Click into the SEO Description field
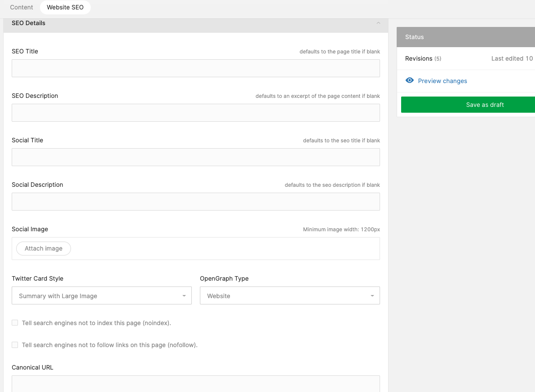Image resolution: width=535 pixels, height=392 pixels. (x=195, y=113)
